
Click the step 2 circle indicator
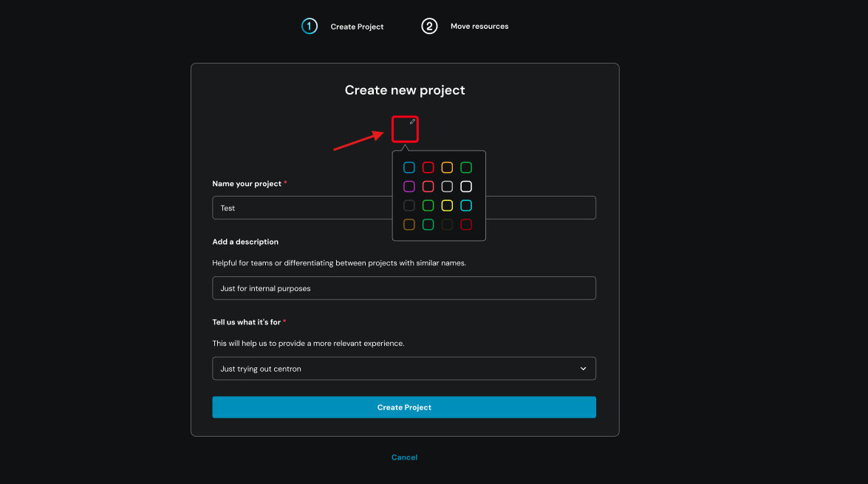point(429,27)
